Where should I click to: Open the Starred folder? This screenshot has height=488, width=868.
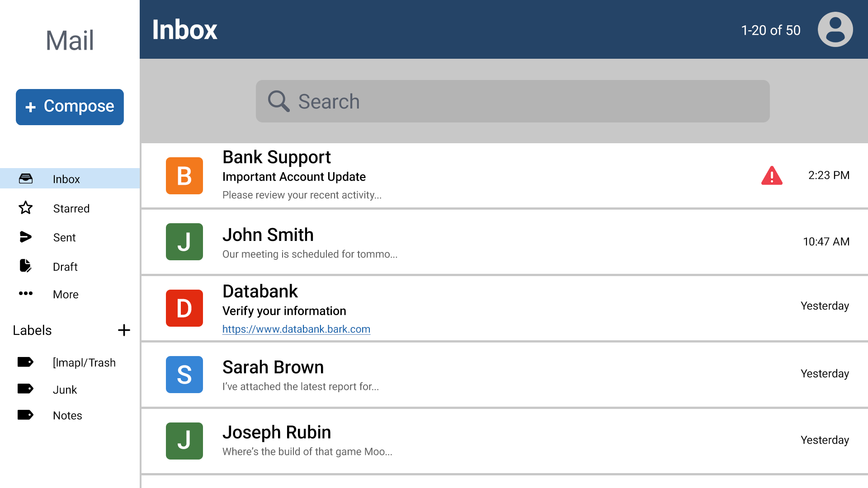(x=71, y=208)
